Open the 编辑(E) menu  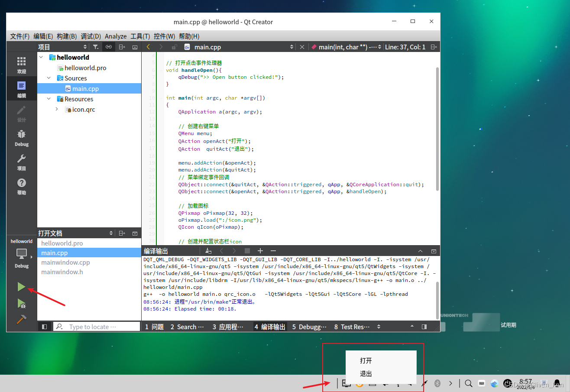(x=43, y=36)
